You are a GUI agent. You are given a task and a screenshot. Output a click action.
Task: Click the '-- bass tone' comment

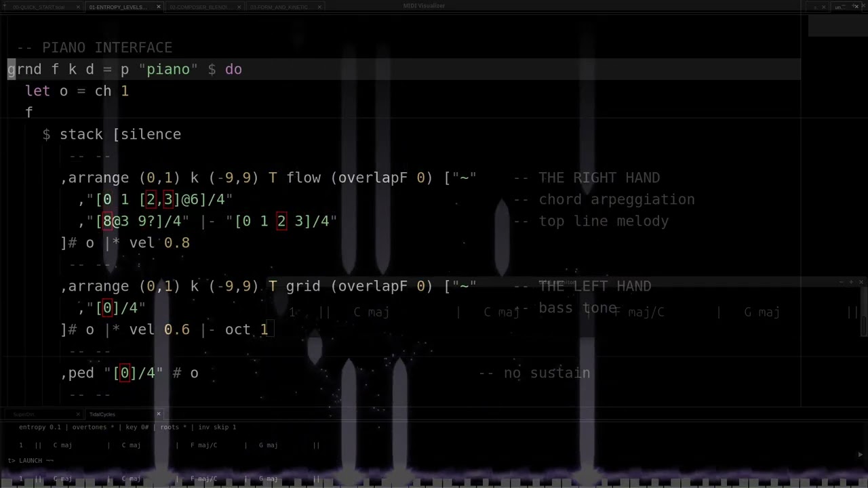tap(565, 308)
